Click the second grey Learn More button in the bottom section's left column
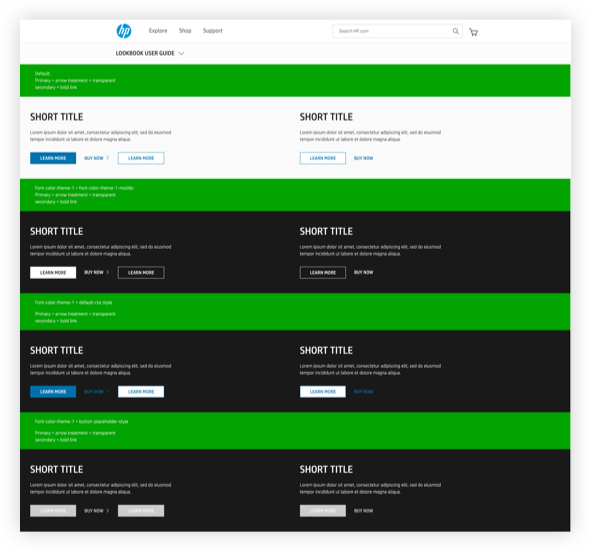Viewport: 591px width, 551px height. pyautogui.click(x=141, y=511)
